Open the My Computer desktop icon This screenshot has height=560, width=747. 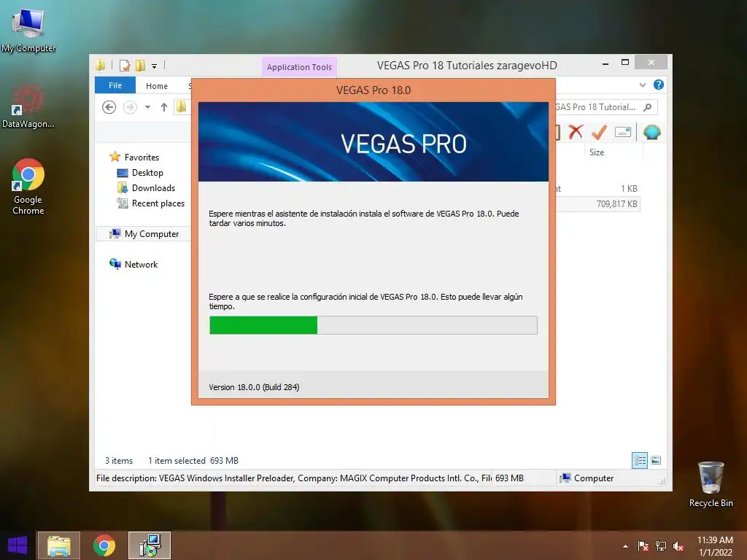[28, 30]
